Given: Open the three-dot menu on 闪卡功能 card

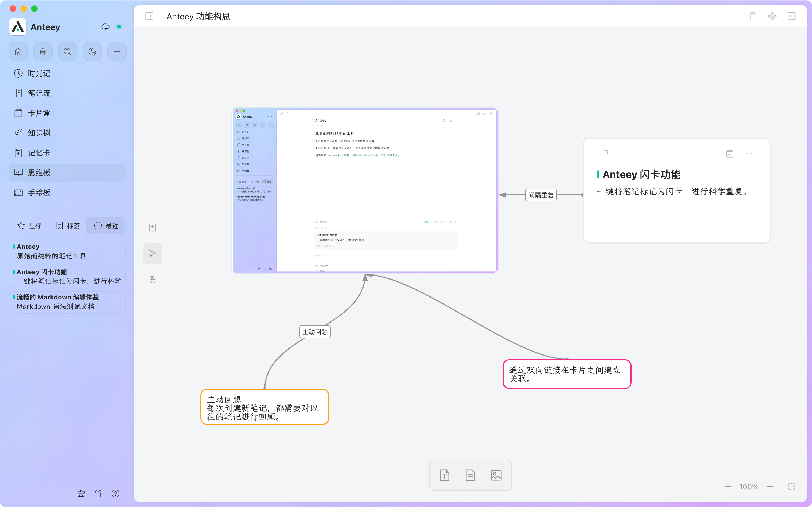Looking at the screenshot, I should pos(749,154).
